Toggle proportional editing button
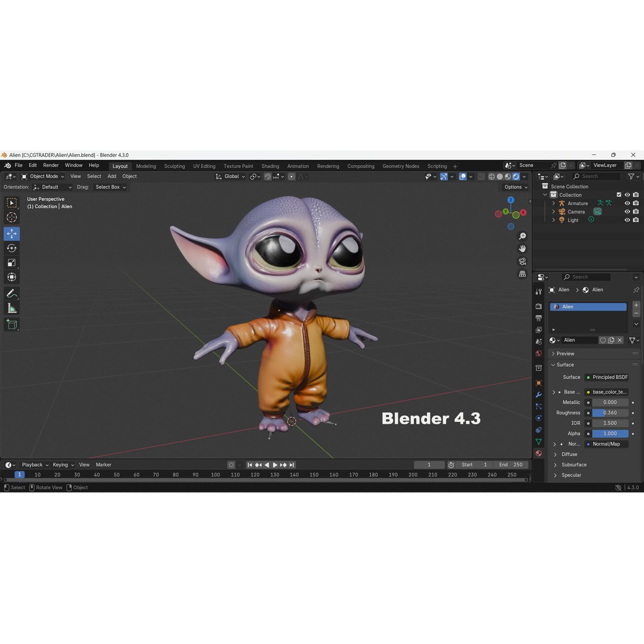 [291, 177]
